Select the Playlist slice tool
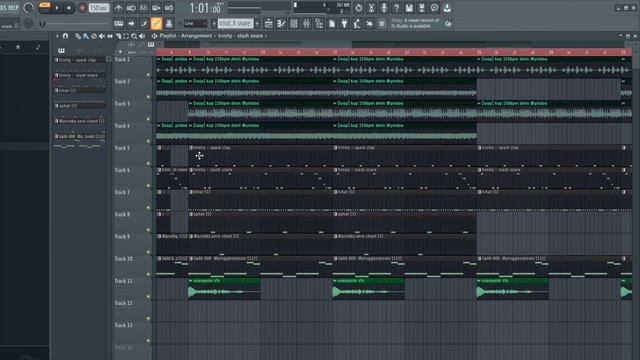640x360 pixels. (x=118, y=36)
